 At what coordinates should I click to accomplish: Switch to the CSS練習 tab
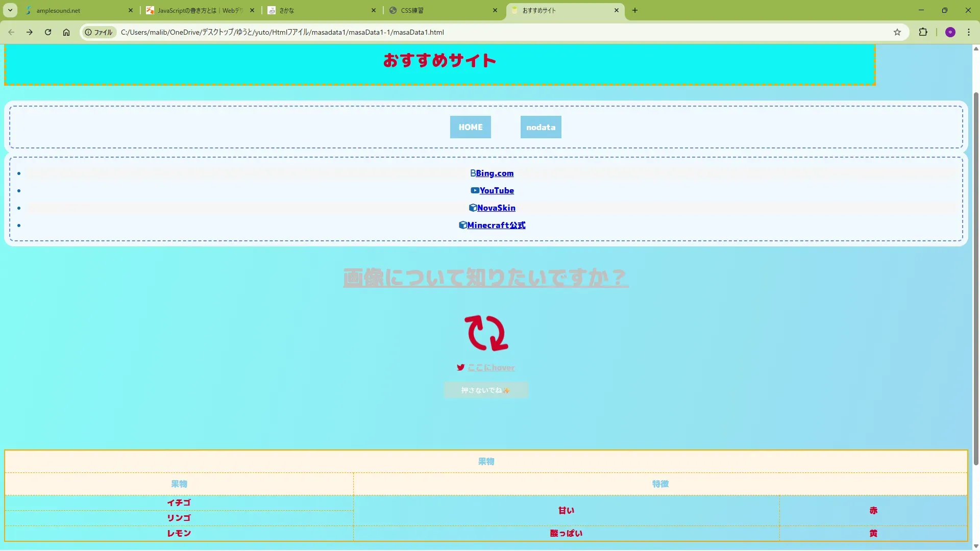(x=439, y=10)
